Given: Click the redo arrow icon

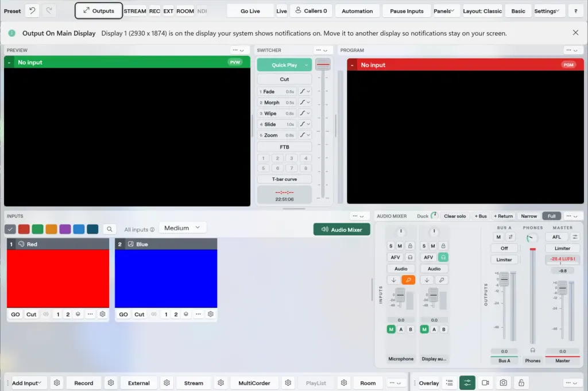Looking at the screenshot, I should (49, 11).
